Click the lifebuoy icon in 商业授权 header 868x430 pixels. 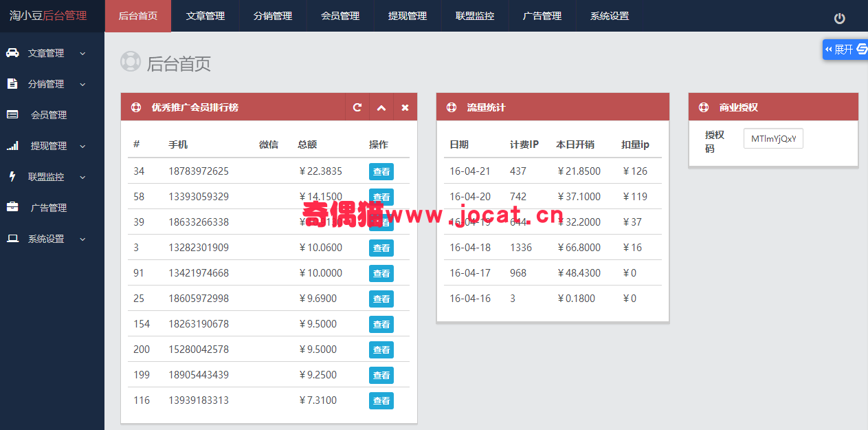[704, 107]
